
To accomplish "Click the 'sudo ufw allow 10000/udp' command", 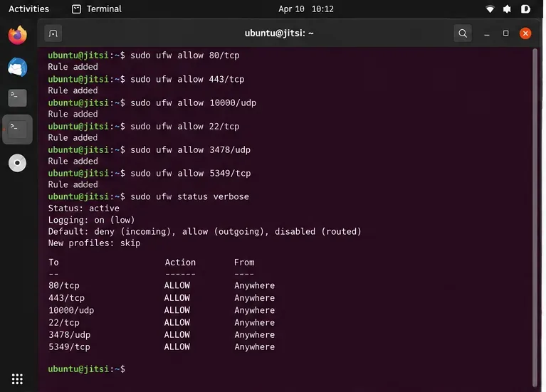I will [193, 103].
